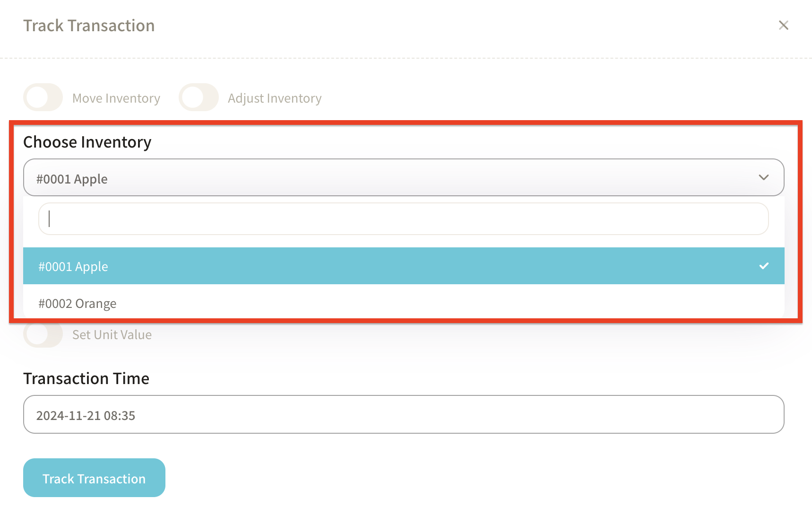Choose the #0002 Orange option

[78, 303]
